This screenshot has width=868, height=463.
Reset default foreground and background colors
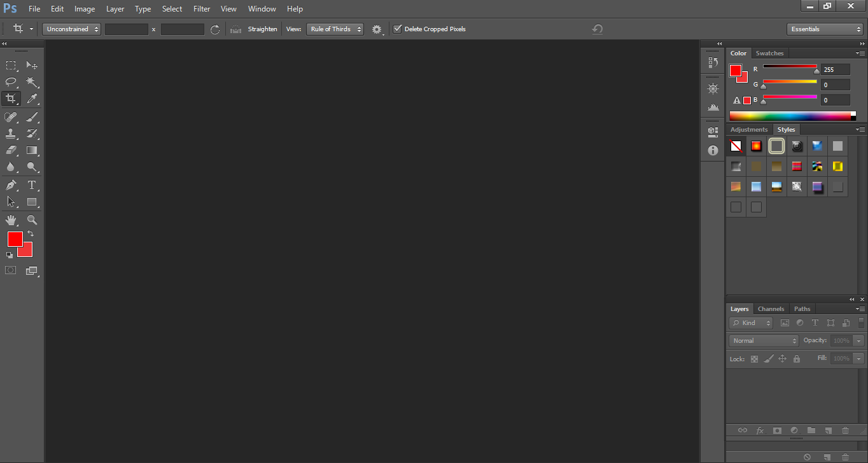coord(10,254)
